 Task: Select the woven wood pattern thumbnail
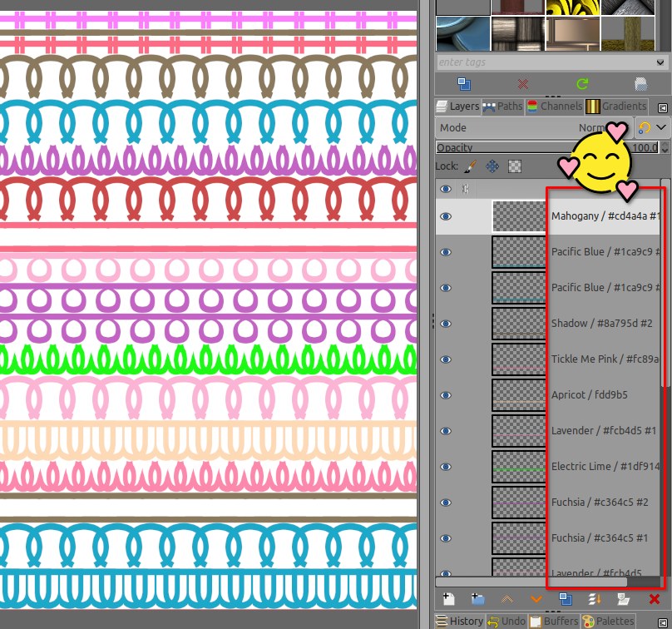click(x=517, y=34)
